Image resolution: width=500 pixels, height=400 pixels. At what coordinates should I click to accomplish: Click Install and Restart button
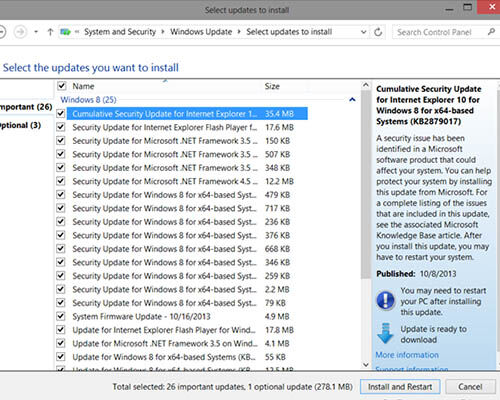point(400,387)
